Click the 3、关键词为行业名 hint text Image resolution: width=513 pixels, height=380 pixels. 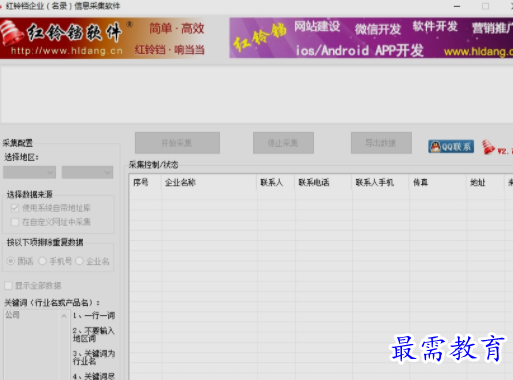(x=94, y=357)
